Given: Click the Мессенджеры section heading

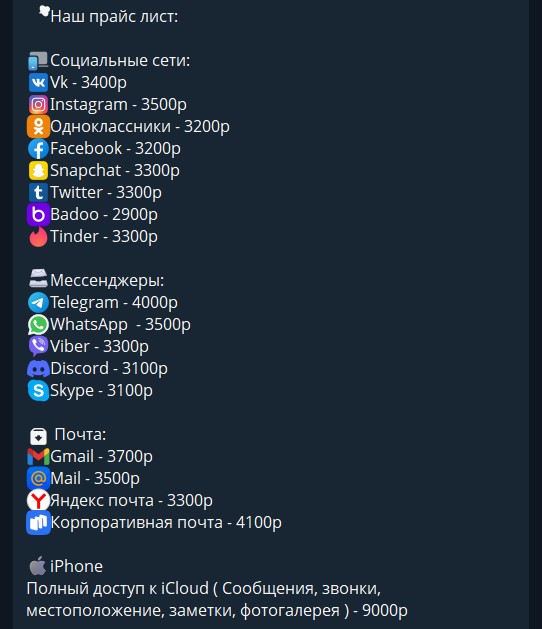Looking at the screenshot, I should tap(107, 280).
